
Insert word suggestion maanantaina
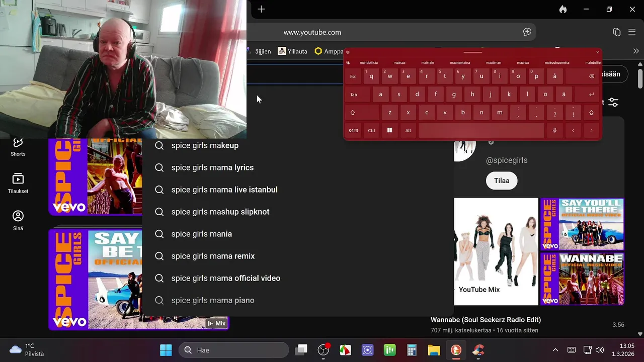tap(460, 63)
